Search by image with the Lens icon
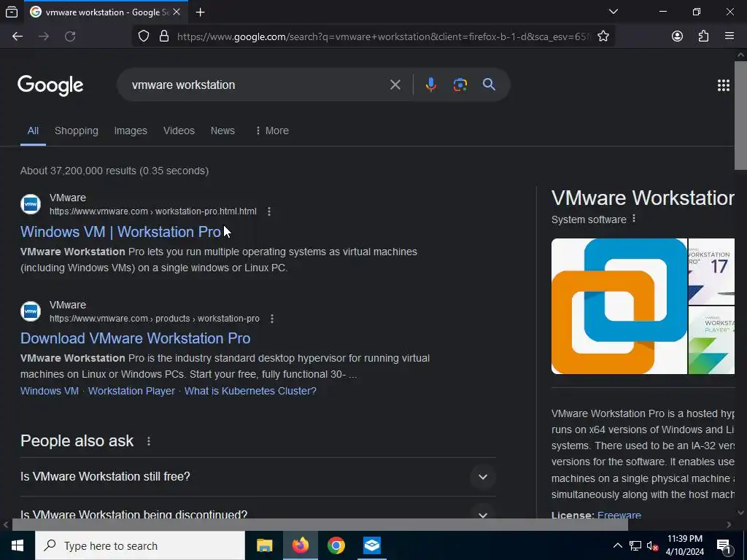The height and width of the screenshot is (560, 747). 460,85
